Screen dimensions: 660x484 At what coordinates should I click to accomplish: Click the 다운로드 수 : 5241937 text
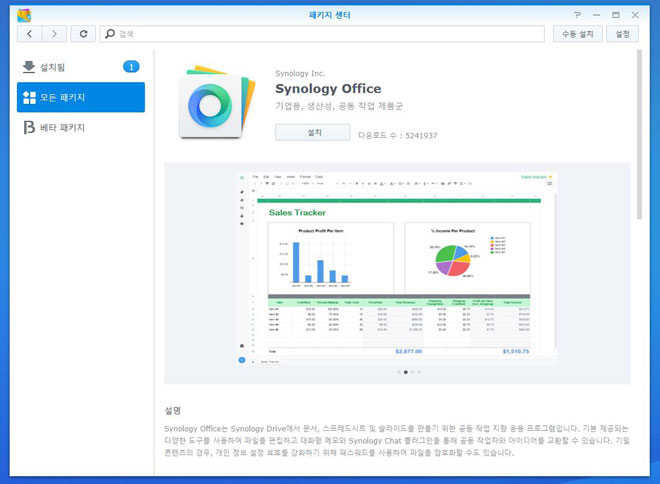pos(397,136)
